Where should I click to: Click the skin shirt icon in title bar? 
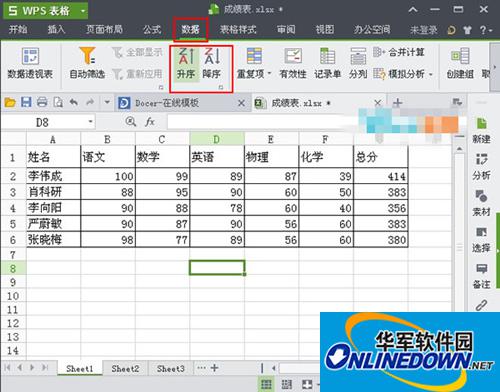click(467, 30)
